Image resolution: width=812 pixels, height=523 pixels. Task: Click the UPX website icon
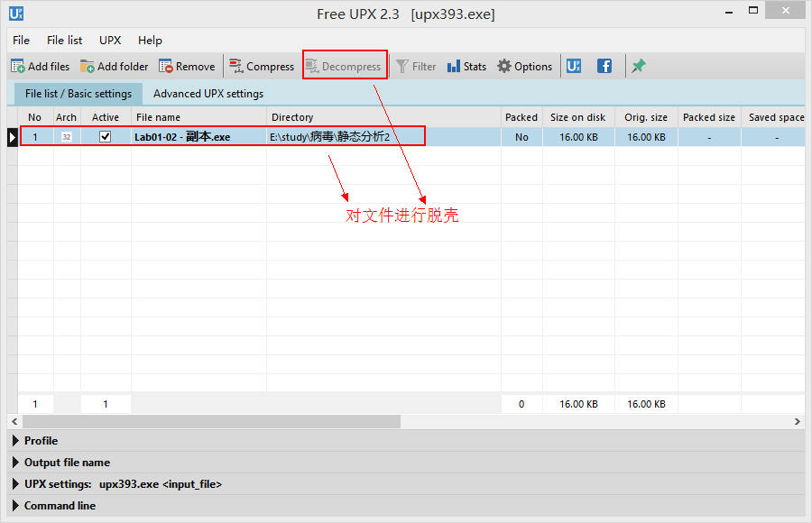573,66
